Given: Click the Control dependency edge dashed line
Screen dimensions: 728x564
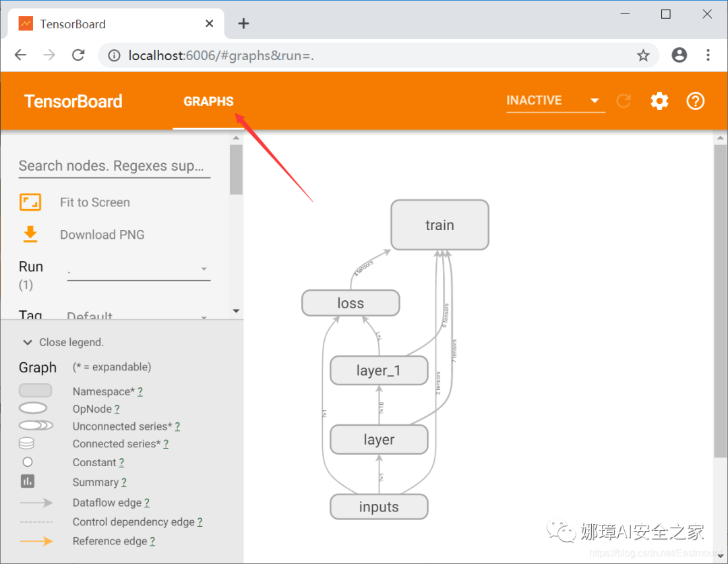Looking at the screenshot, I should pos(36,521).
